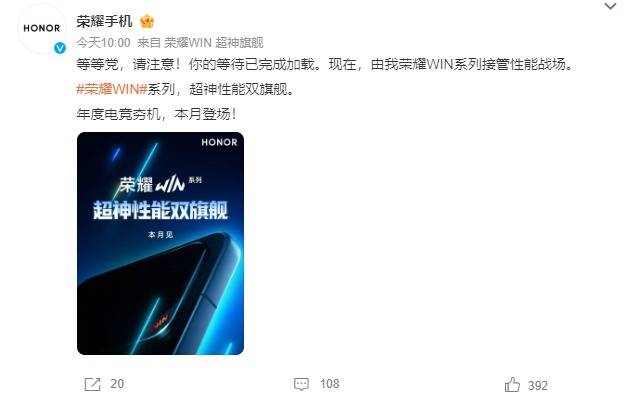Click the 荣耀WIN 超神旗舰 source link

[214, 43]
